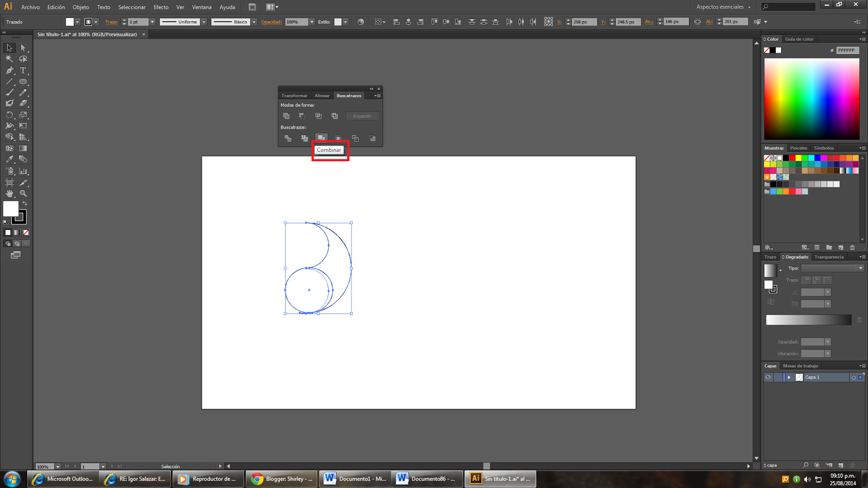Open the Objeto menu
Image resolution: width=868 pixels, height=488 pixels.
click(80, 7)
